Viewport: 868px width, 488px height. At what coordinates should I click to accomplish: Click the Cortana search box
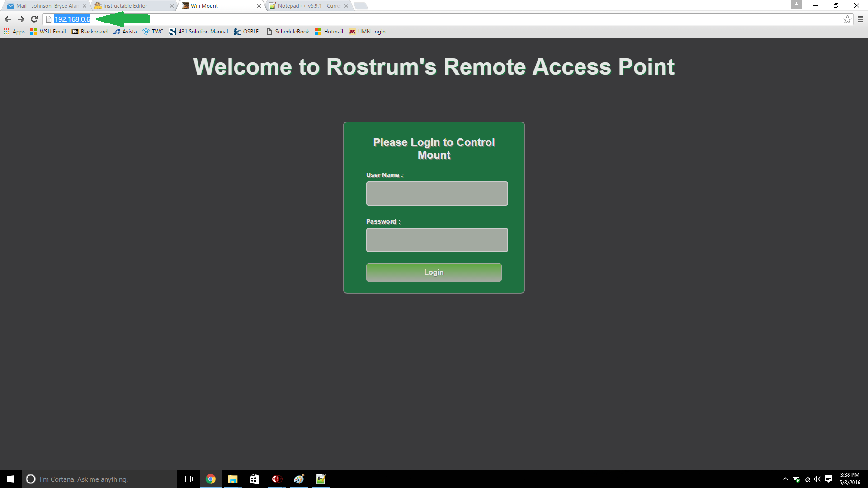coord(99,479)
